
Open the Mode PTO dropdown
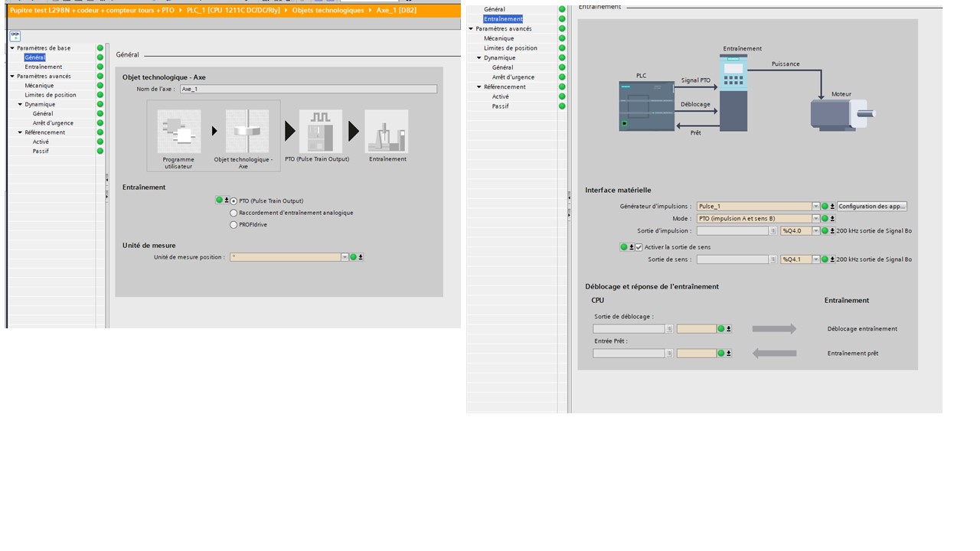pos(815,219)
